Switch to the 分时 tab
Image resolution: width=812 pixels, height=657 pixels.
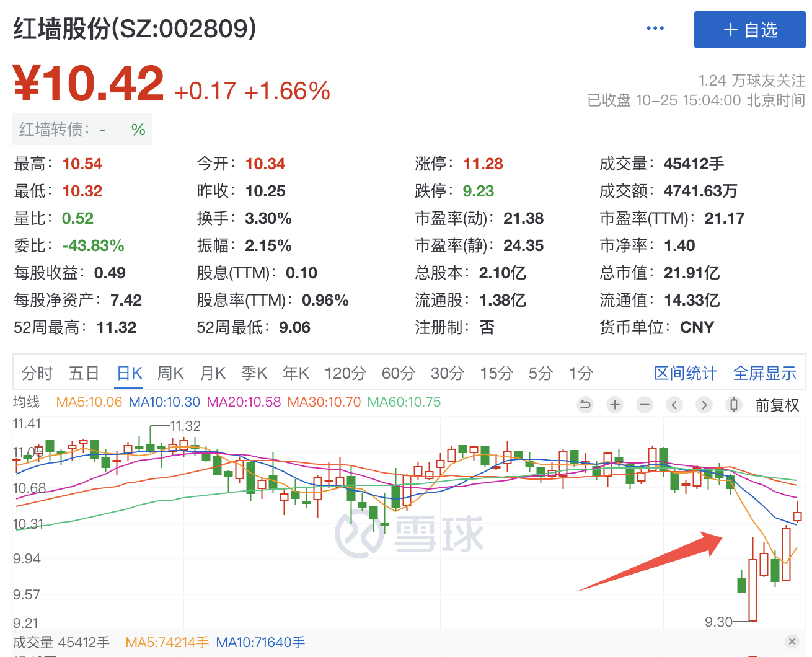click(37, 373)
